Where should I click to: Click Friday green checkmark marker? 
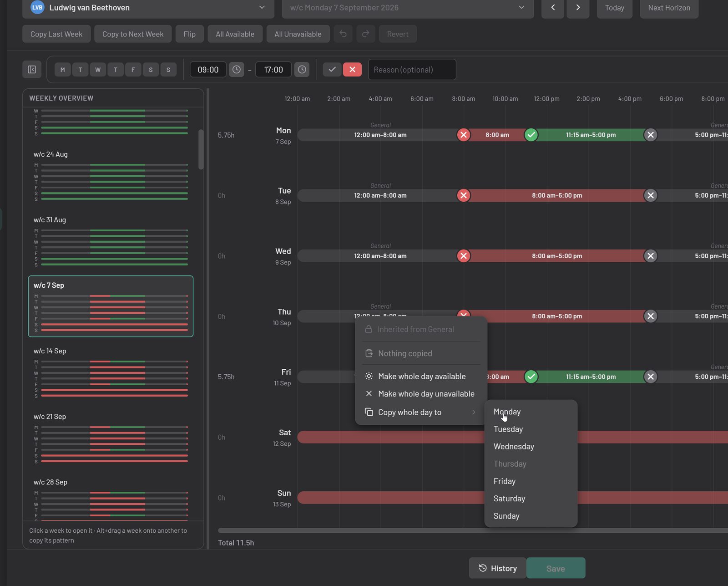(x=531, y=377)
